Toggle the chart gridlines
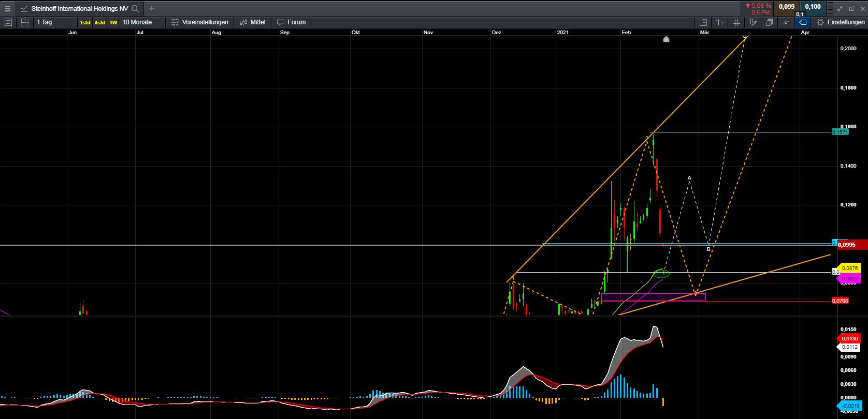This screenshot has height=419, width=868. (x=736, y=22)
